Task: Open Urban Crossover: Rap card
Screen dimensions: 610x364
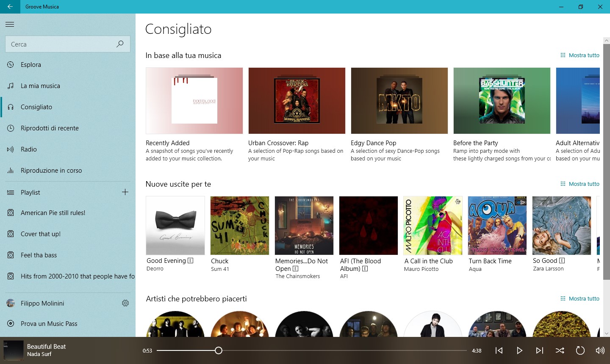Action: (x=297, y=115)
